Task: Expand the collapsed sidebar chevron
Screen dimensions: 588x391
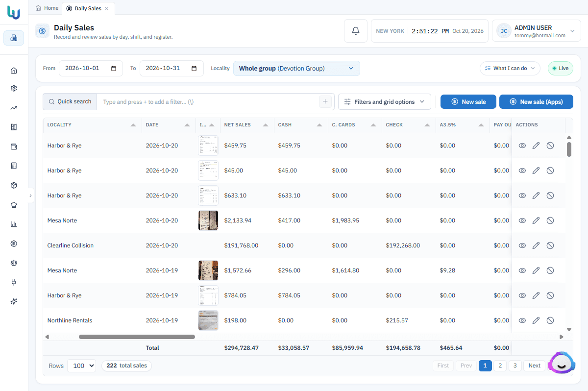Action: 30,195
